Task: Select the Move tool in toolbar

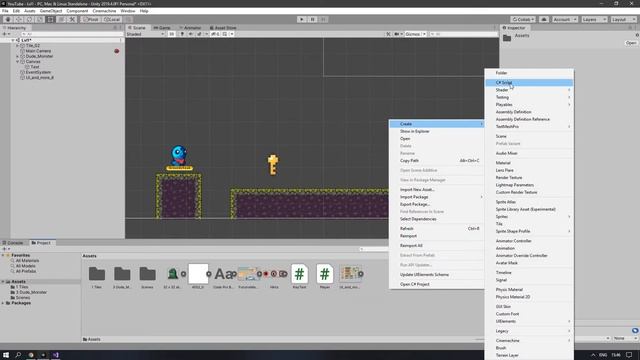Action: pyautogui.click(x=18, y=19)
